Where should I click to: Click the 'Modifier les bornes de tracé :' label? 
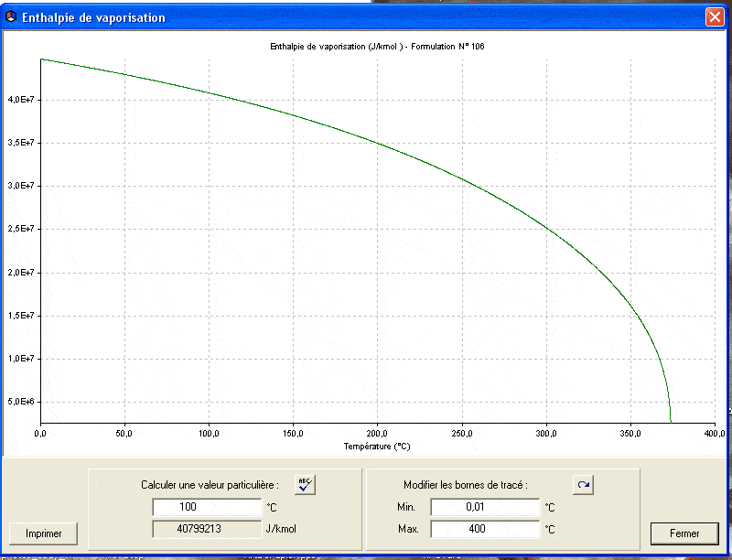click(x=466, y=485)
